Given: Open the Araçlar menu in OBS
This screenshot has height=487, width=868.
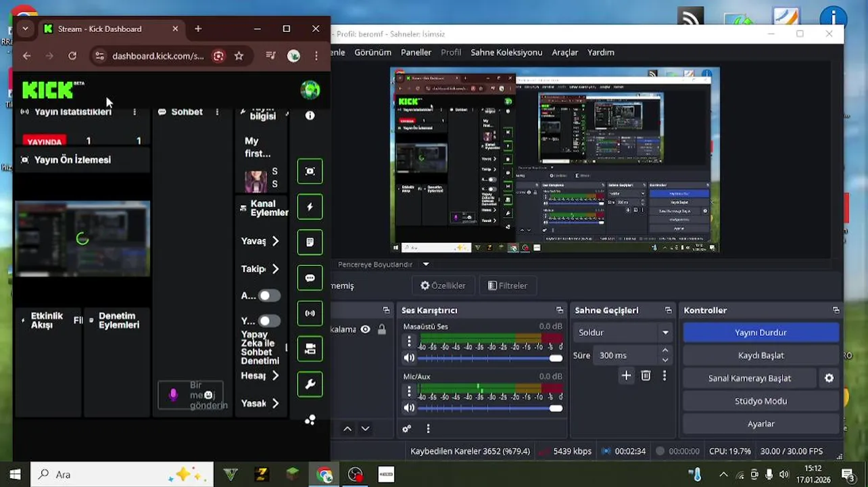Looking at the screenshot, I should point(565,52).
